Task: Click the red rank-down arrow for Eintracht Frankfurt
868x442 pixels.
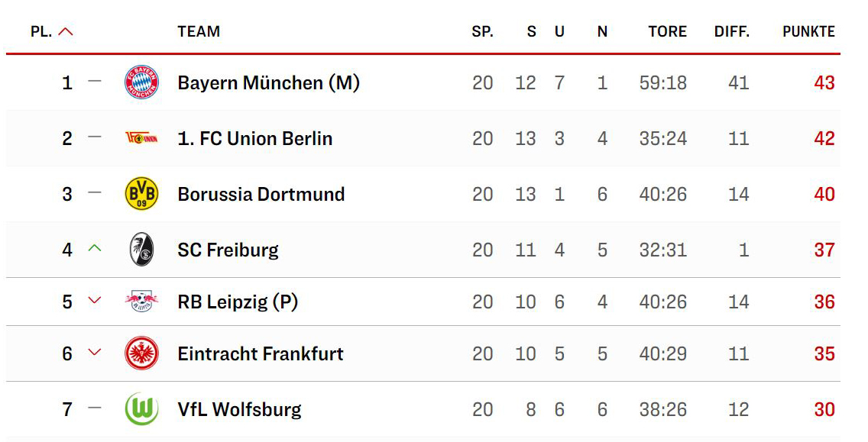Action: coord(95,350)
